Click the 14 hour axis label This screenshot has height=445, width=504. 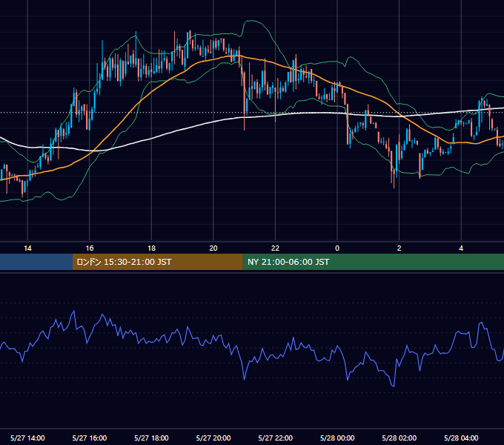(x=27, y=248)
